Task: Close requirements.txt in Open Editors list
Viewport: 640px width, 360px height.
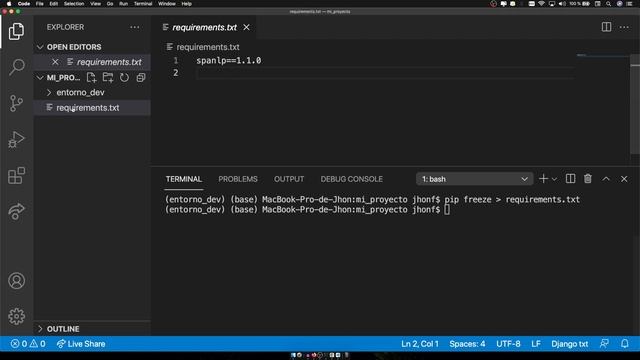Action: point(55,62)
